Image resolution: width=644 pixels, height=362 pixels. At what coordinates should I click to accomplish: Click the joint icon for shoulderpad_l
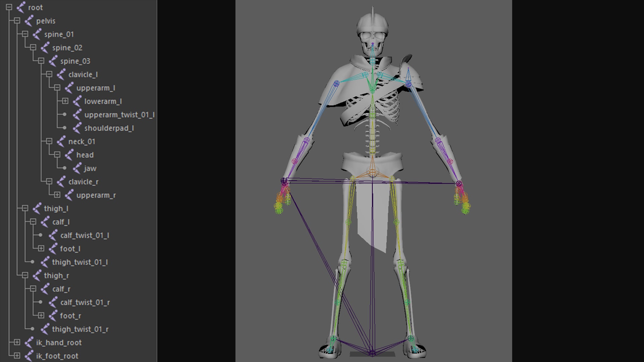77,128
